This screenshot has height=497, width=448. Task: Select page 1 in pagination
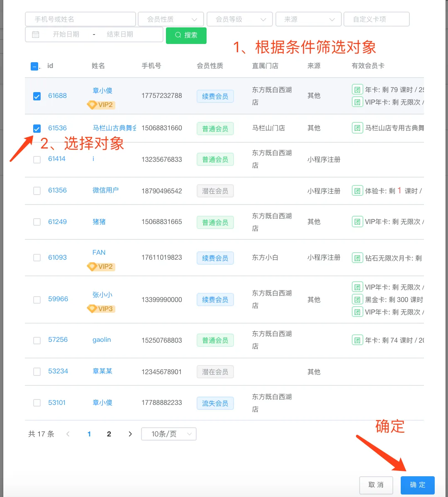pyautogui.click(x=89, y=434)
